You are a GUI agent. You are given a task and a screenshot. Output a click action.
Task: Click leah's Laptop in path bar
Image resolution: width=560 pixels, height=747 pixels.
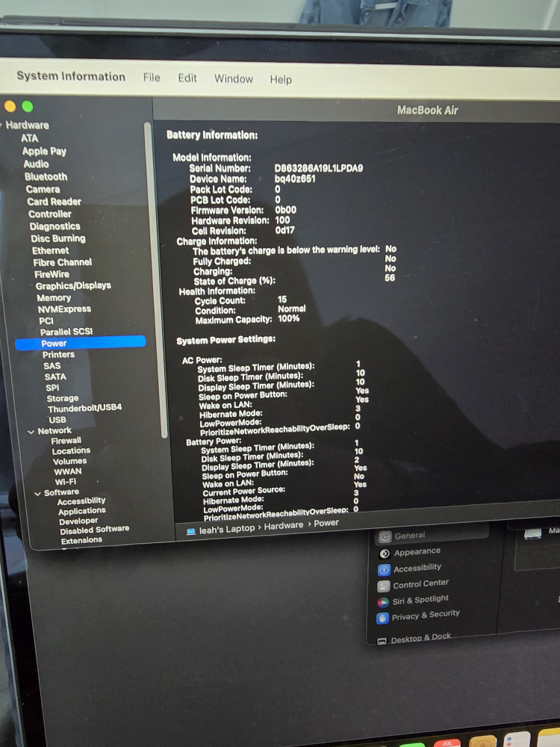pyautogui.click(x=227, y=529)
